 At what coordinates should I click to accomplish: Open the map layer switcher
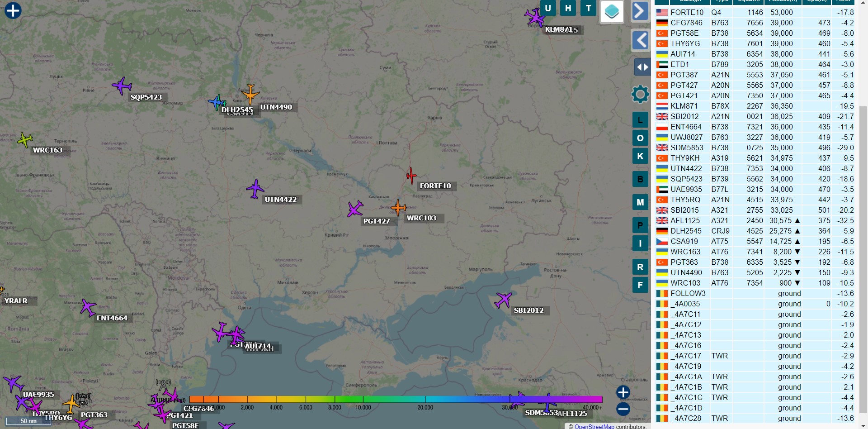(612, 11)
